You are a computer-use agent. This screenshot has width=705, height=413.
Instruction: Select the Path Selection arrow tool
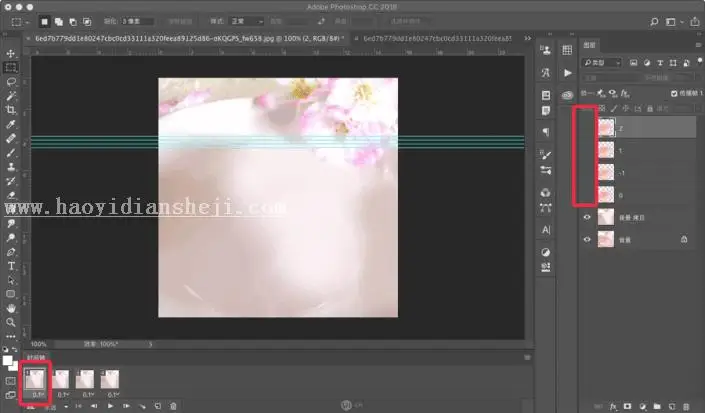(11, 280)
